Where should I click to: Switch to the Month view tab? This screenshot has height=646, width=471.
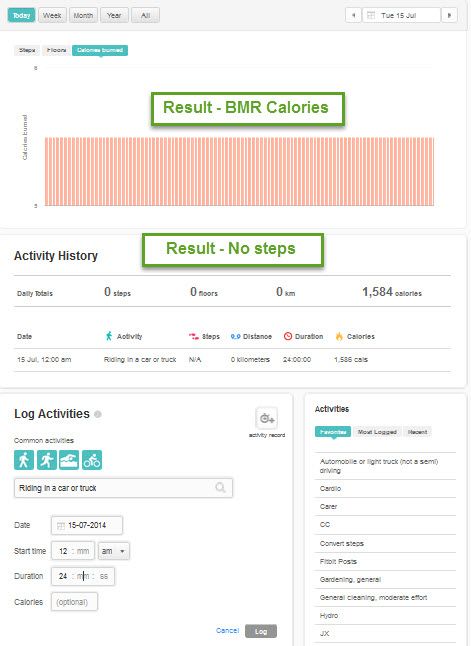pyautogui.click(x=83, y=16)
